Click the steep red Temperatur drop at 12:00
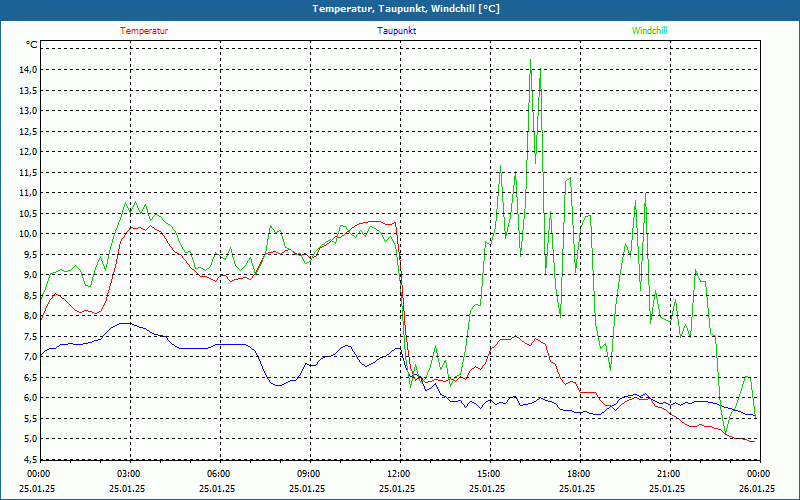The width and height of the screenshot is (800, 500). [x=402, y=296]
